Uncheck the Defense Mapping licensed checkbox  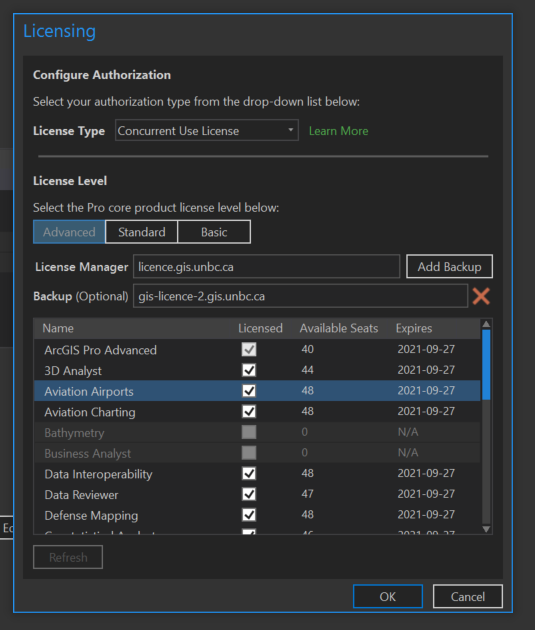(x=249, y=515)
